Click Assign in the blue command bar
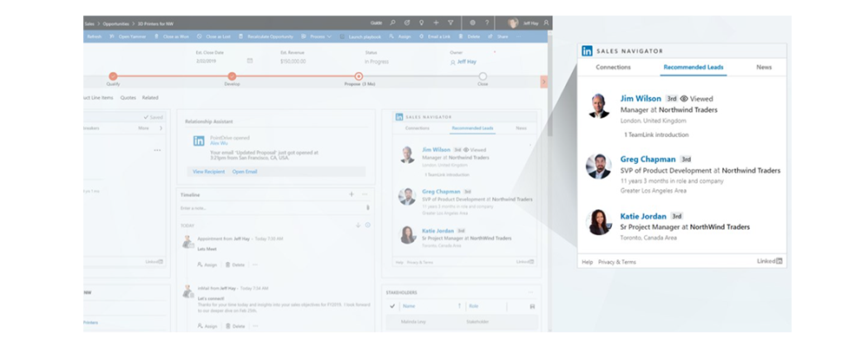The image size is (868, 347). pyautogui.click(x=400, y=36)
